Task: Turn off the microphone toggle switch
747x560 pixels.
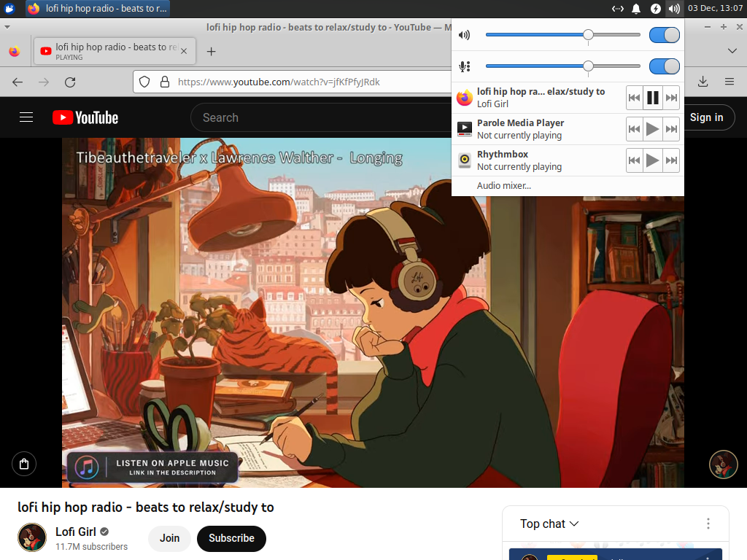Action: pos(664,66)
